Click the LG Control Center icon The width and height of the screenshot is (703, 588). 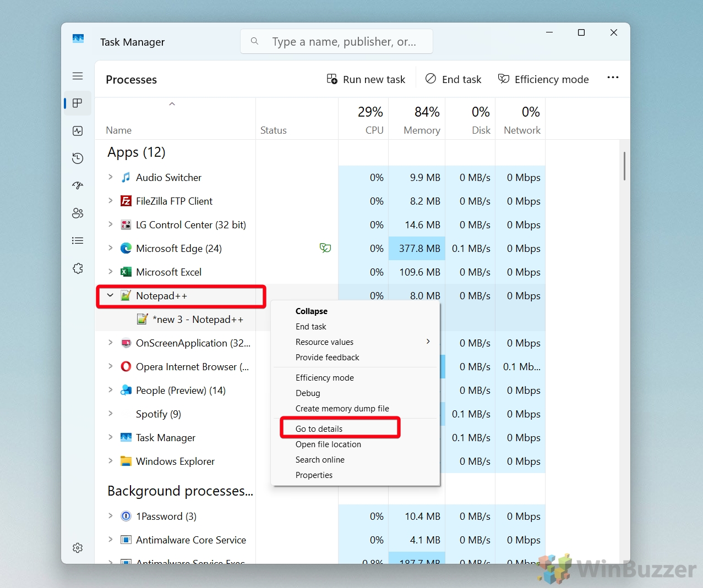click(x=126, y=224)
